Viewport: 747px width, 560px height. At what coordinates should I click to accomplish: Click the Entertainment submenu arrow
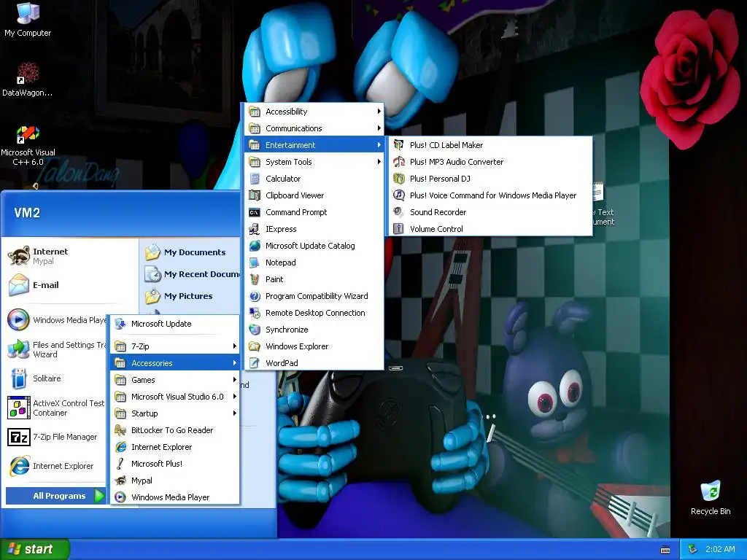[379, 145]
